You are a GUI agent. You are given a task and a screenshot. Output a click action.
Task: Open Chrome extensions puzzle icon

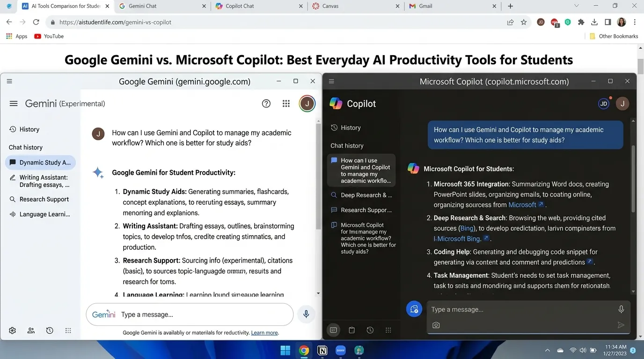(581, 22)
